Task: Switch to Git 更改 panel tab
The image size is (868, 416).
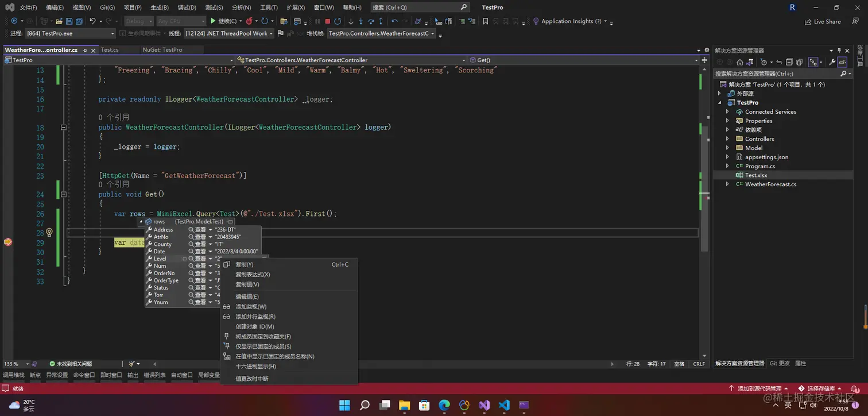Action: 780,364
